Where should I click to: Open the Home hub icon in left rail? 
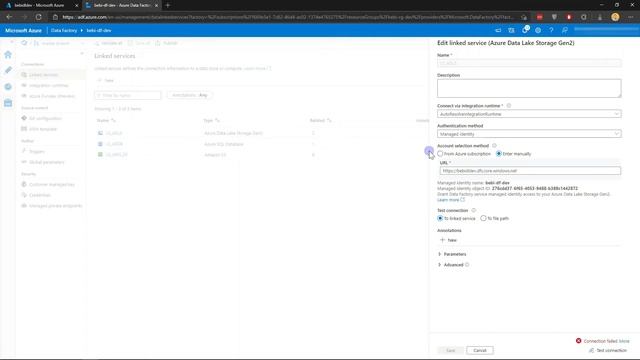pyautogui.click(x=8, y=55)
